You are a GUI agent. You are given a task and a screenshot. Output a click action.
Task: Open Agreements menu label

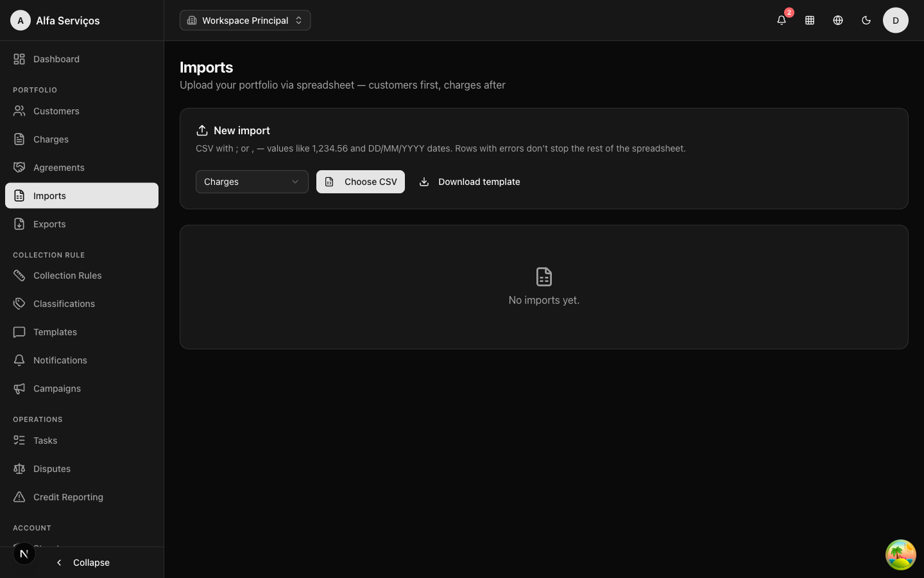pos(59,168)
